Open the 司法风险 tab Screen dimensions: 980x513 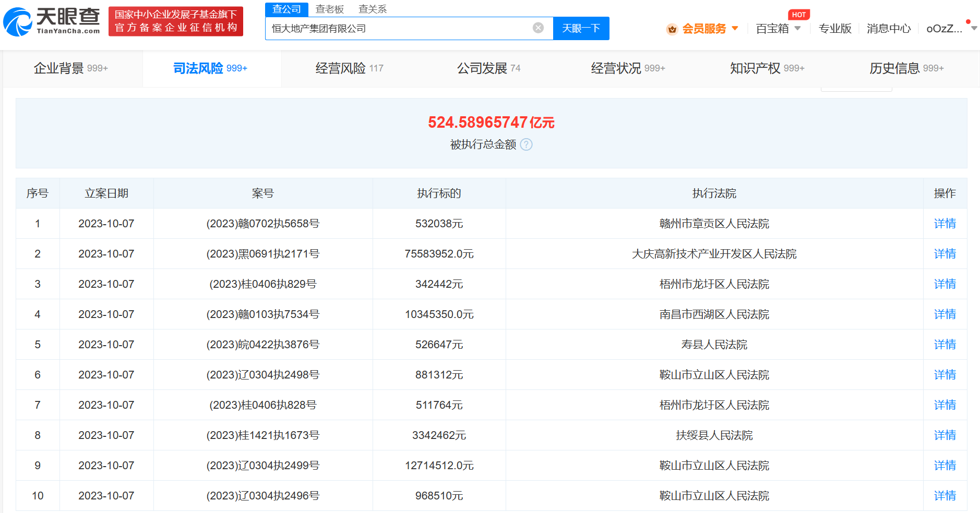[210, 68]
